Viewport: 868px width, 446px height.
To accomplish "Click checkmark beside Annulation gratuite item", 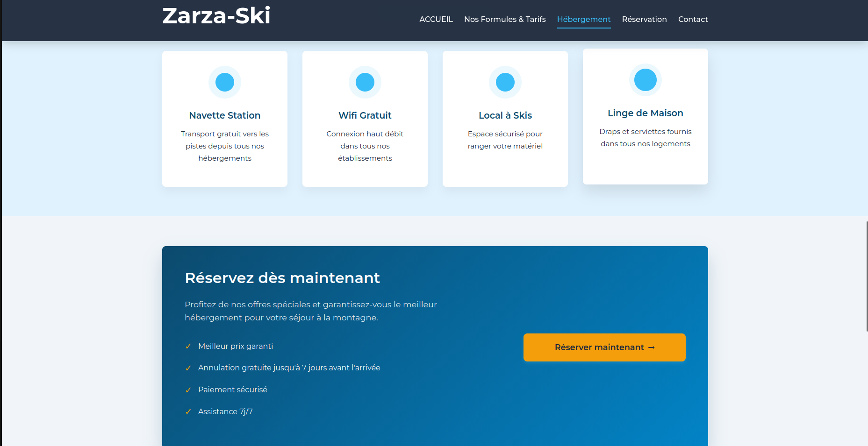I will [188, 368].
